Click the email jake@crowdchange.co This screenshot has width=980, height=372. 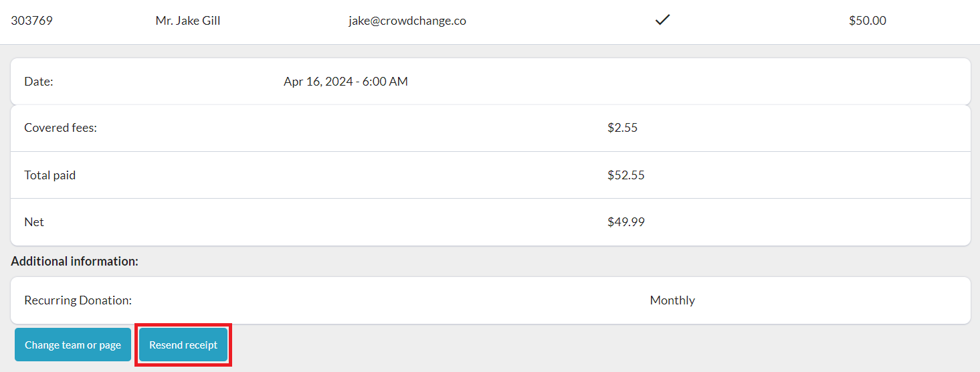[x=407, y=21]
